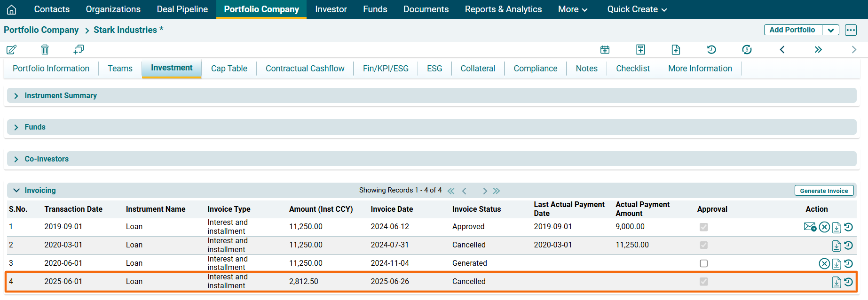This screenshot has width=868, height=300.
Task: Click the Portfolio Company breadcrumb link
Action: [41, 30]
